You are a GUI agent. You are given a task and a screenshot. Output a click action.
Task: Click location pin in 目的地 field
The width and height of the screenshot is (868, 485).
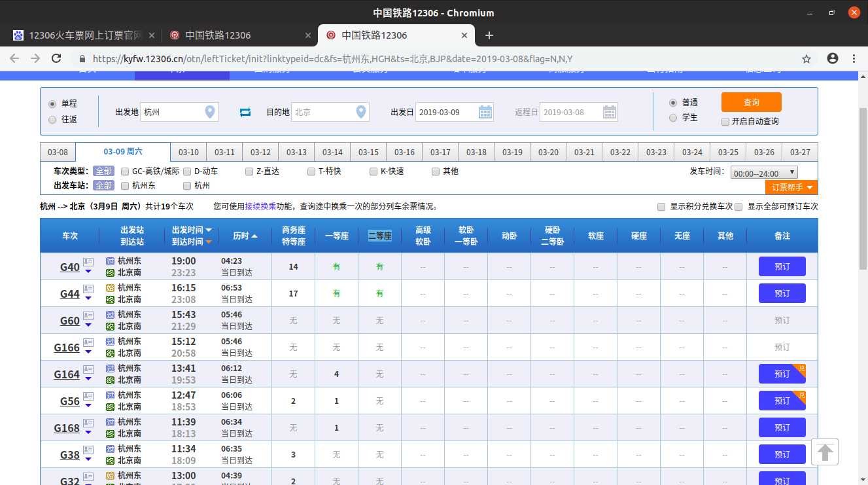click(361, 112)
